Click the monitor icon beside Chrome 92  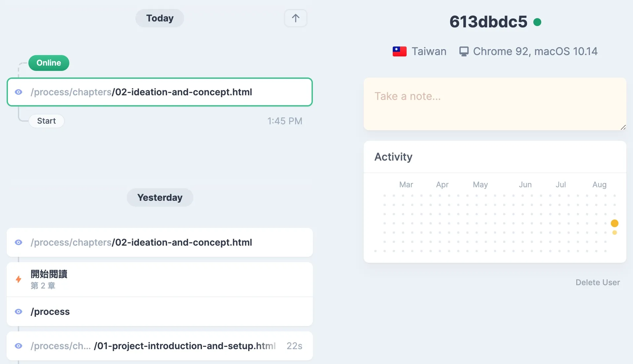click(464, 51)
